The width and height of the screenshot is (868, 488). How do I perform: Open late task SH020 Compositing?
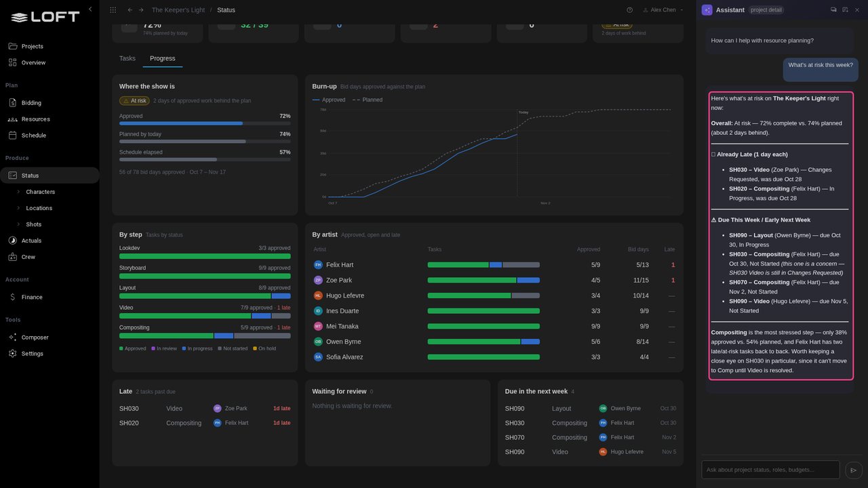[205, 423]
